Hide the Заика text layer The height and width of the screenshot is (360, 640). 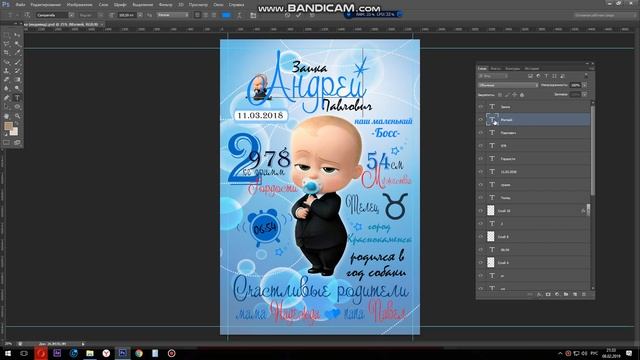[x=481, y=107]
